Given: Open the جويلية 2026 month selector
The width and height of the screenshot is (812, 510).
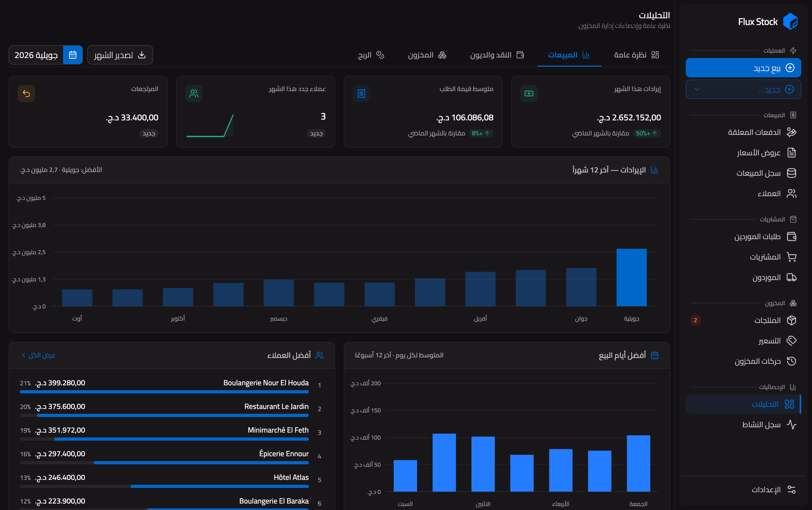Looking at the screenshot, I should pos(45,55).
